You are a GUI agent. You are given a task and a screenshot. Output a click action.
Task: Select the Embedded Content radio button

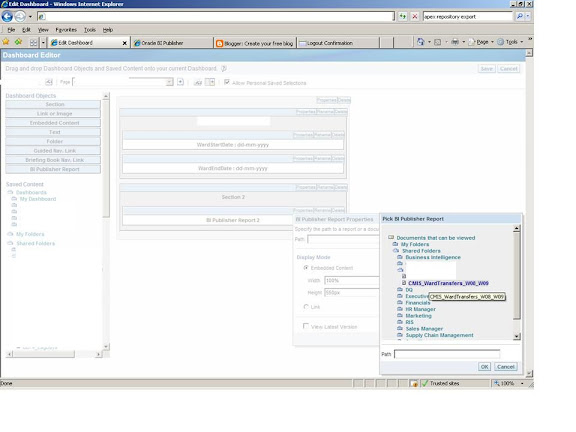(x=306, y=268)
